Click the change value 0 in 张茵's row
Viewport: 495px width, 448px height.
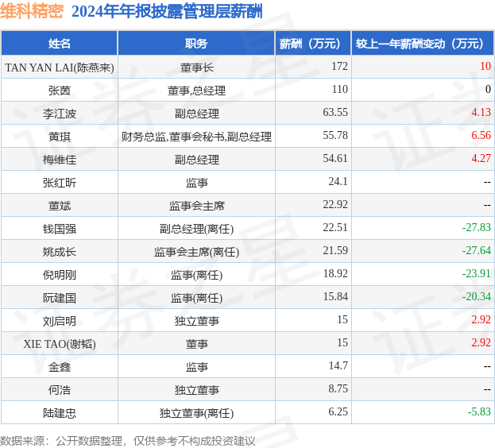click(x=488, y=89)
